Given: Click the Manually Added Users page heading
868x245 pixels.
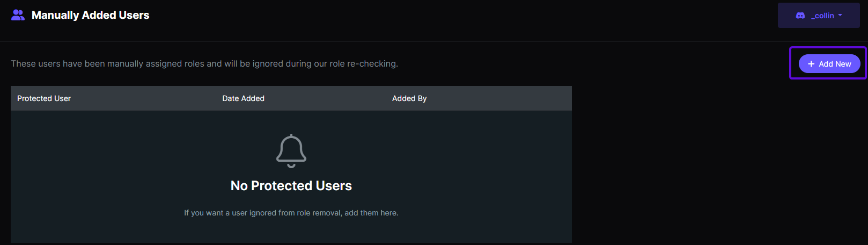Looking at the screenshot, I should (x=91, y=15).
